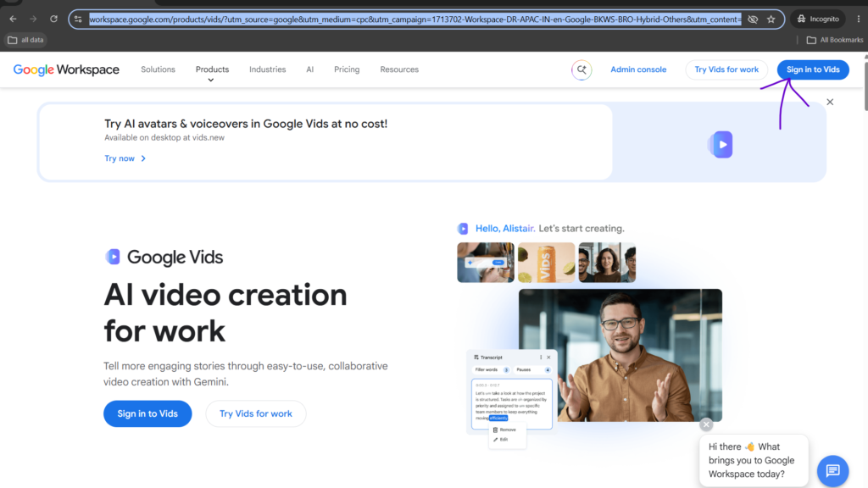
Task: Click the Vids play icon in banner
Action: click(721, 144)
